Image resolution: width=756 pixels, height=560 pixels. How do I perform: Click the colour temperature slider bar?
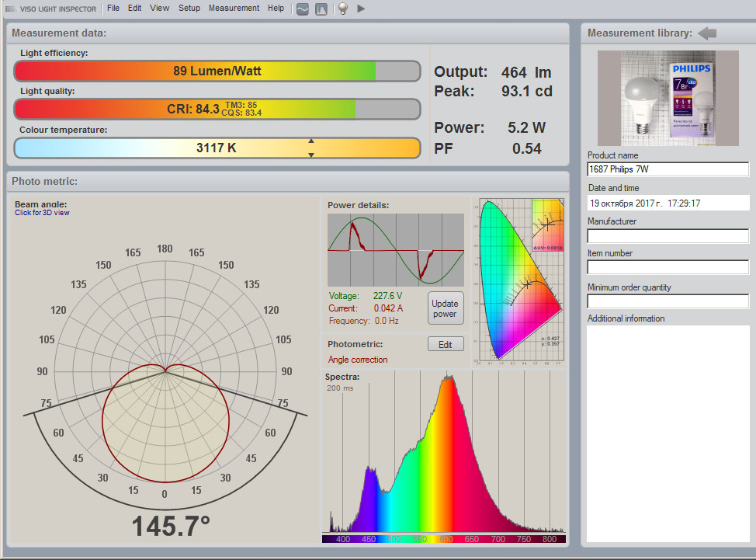click(217, 148)
